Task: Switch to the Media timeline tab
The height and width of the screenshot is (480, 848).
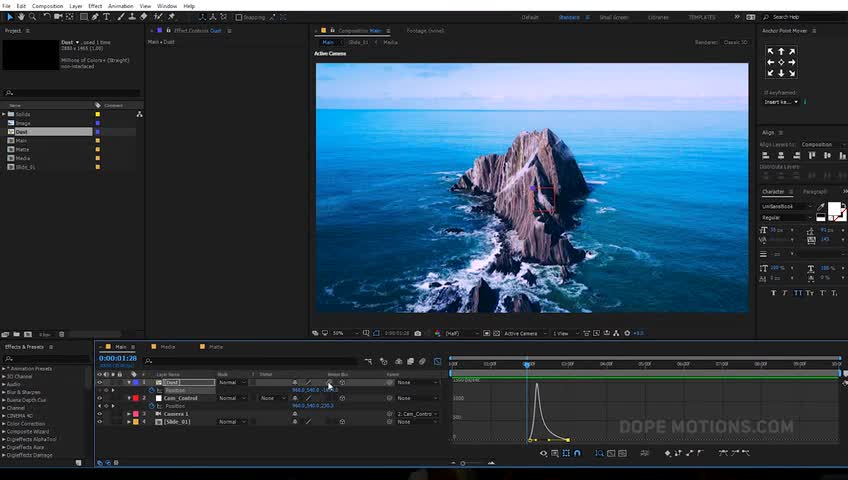Action: 168,347
